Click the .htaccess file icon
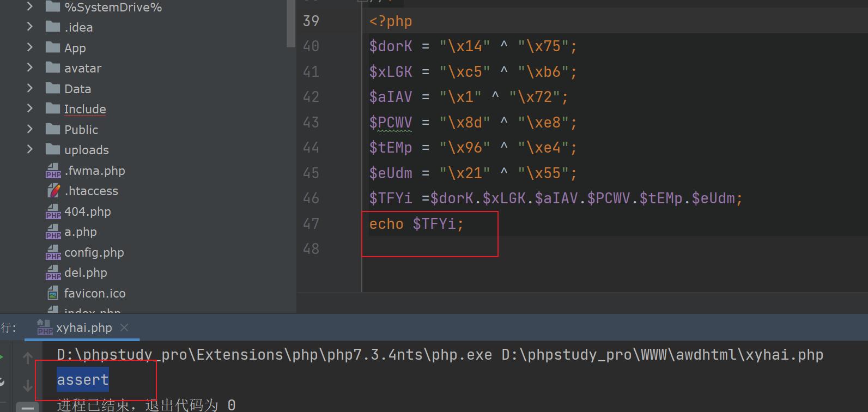Image resolution: width=868 pixels, height=412 pixels. pyautogui.click(x=53, y=191)
